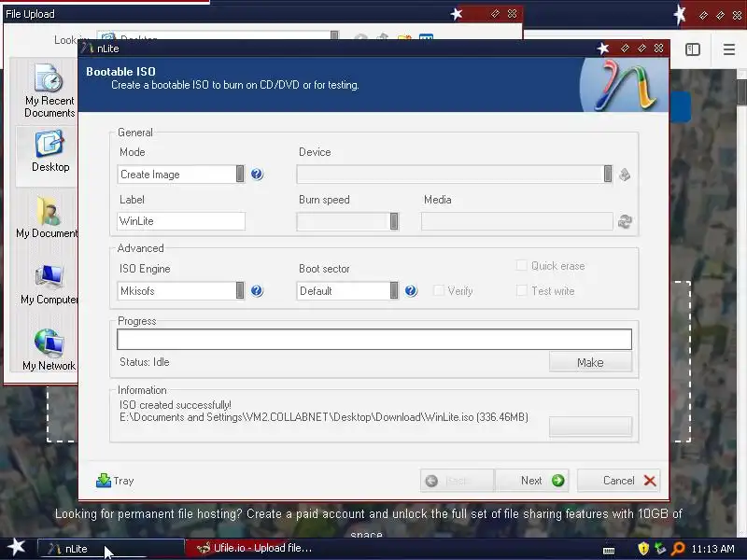This screenshot has height=560, width=747.
Task: Click search magnifier tray icon
Action: [677, 549]
